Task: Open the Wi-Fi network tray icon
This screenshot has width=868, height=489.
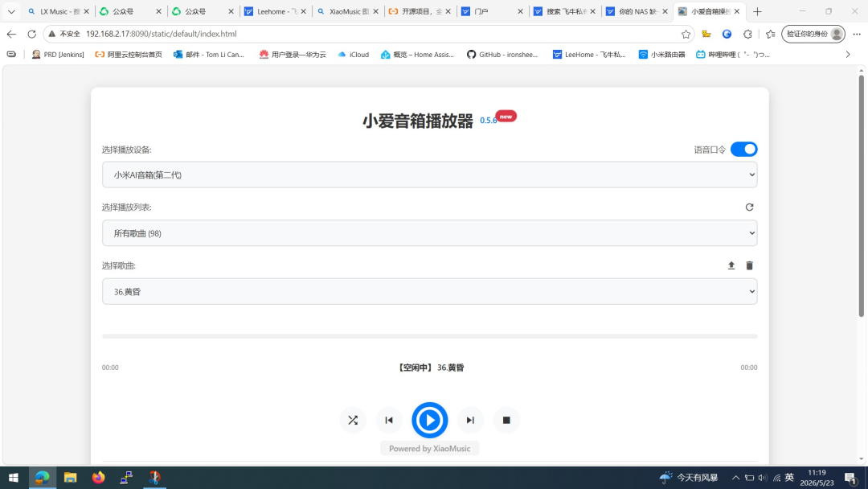Action: pyautogui.click(x=776, y=478)
